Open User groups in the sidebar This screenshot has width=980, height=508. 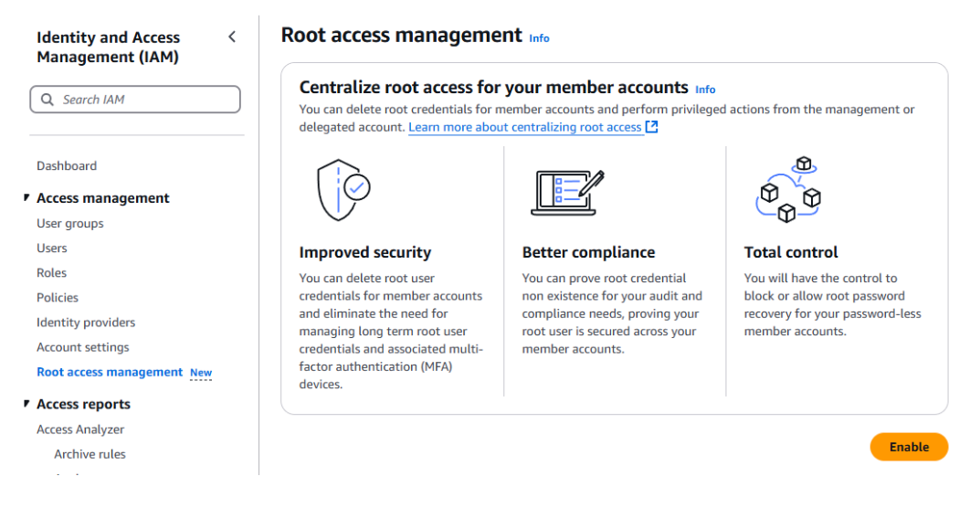pos(70,223)
